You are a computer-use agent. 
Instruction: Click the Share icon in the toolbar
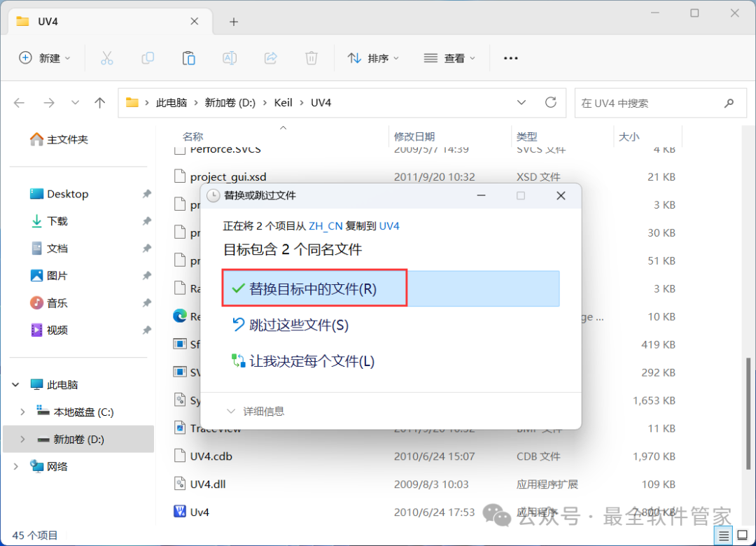[x=270, y=58]
